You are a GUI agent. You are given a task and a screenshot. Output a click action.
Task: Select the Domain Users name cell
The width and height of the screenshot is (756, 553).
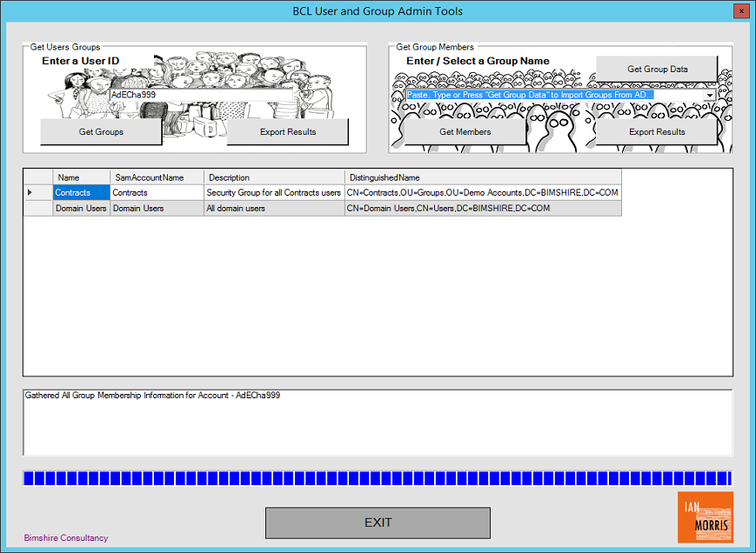81,209
